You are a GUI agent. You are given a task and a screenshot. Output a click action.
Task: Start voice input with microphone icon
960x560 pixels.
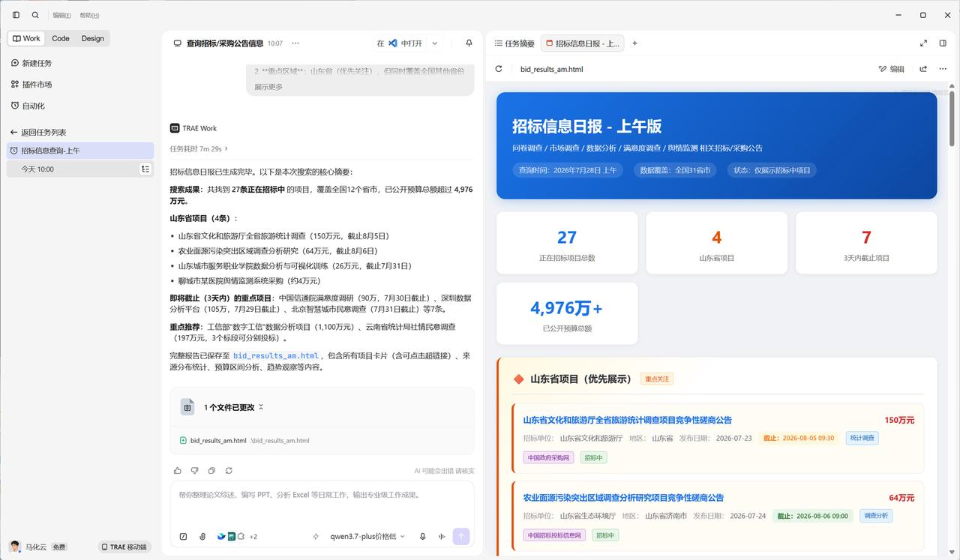tap(423, 536)
